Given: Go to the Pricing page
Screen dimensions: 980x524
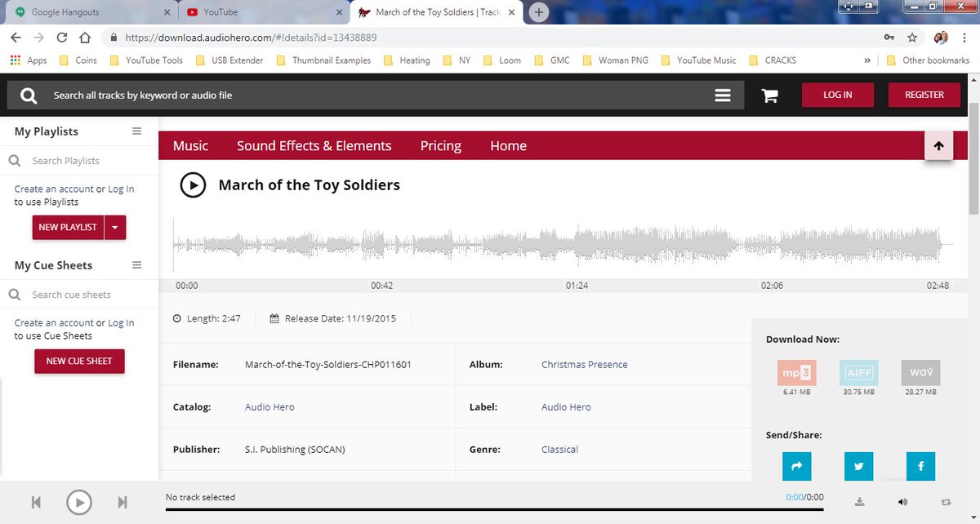Looking at the screenshot, I should pyautogui.click(x=441, y=146).
